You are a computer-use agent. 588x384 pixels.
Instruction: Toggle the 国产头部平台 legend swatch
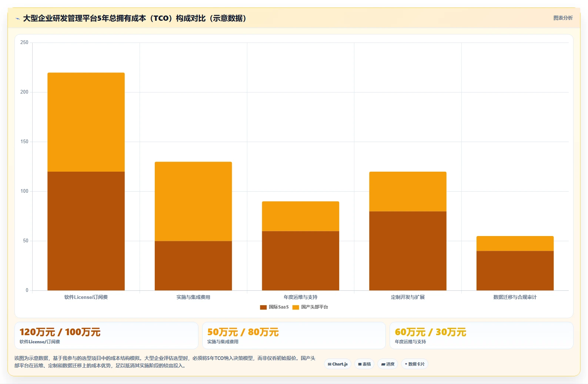(x=295, y=307)
